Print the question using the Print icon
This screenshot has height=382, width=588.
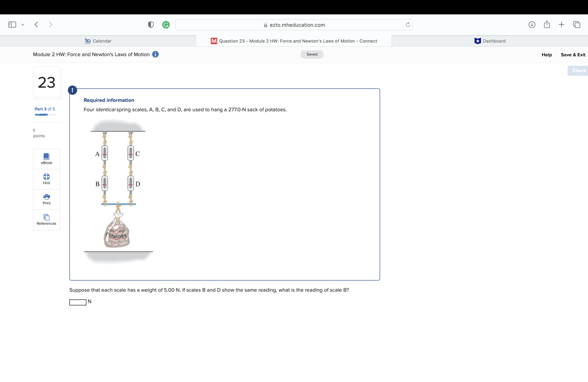46,199
